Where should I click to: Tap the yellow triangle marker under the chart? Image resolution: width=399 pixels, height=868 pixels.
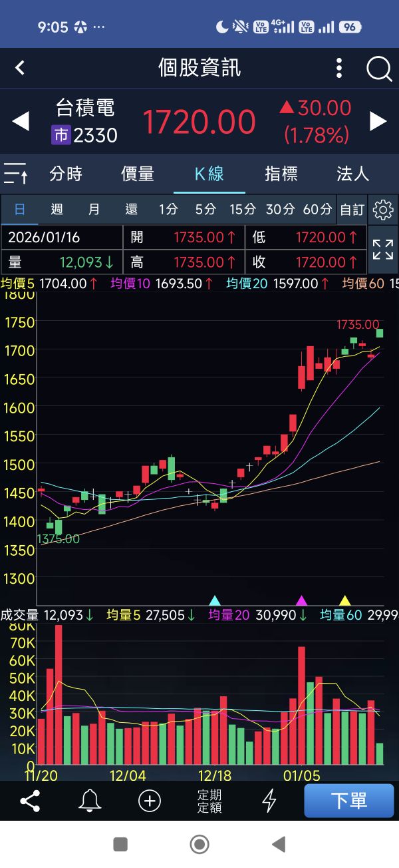click(344, 600)
